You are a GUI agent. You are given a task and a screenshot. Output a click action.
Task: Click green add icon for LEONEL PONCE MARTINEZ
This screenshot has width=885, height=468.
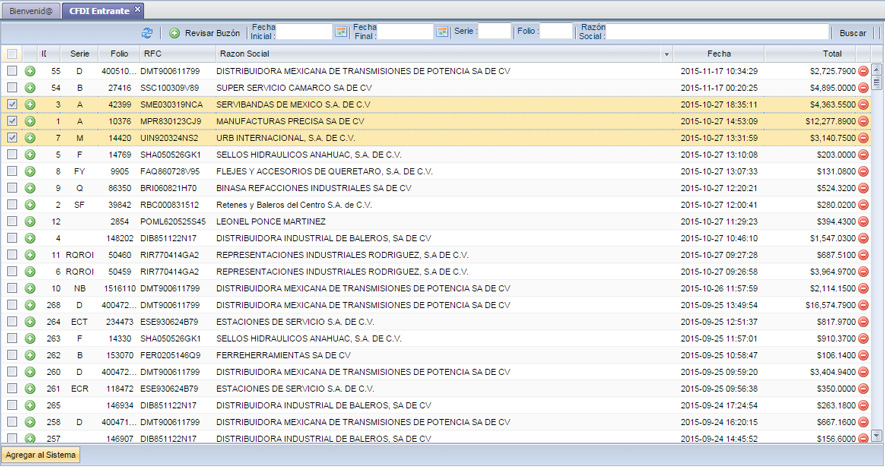point(30,222)
